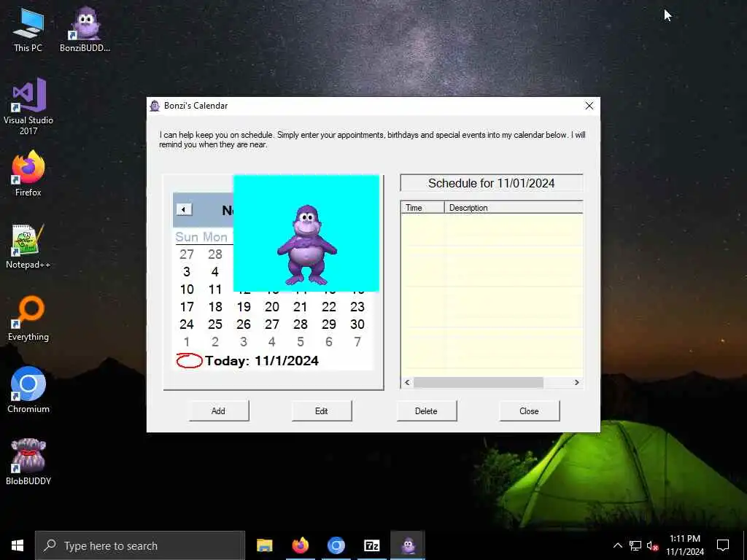Image resolution: width=747 pixels, height=560 pixels.
Task: Close Bonzi's Calendar with the X button
Action: click(x=589, y=106)
